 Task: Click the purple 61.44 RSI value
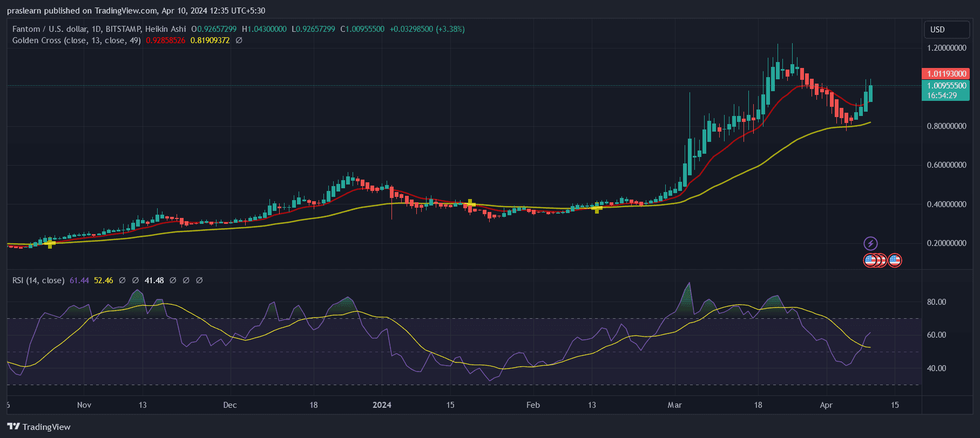(79, 280)
